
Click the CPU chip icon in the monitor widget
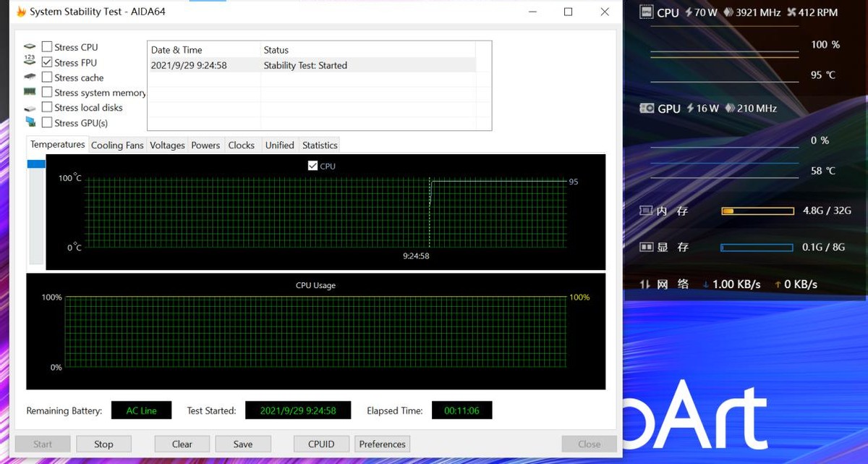coord(647,12)
